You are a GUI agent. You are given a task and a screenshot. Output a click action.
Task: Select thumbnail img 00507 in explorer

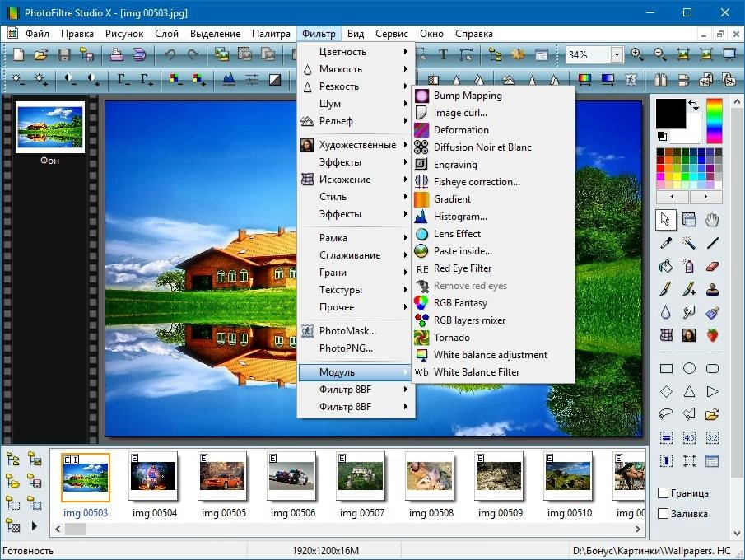coord(361,476)
